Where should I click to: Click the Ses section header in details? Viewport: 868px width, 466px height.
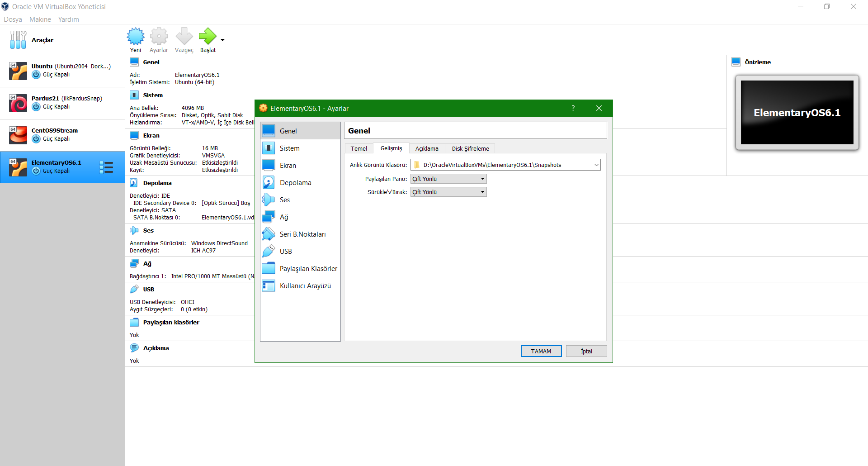tap(148, 230)
